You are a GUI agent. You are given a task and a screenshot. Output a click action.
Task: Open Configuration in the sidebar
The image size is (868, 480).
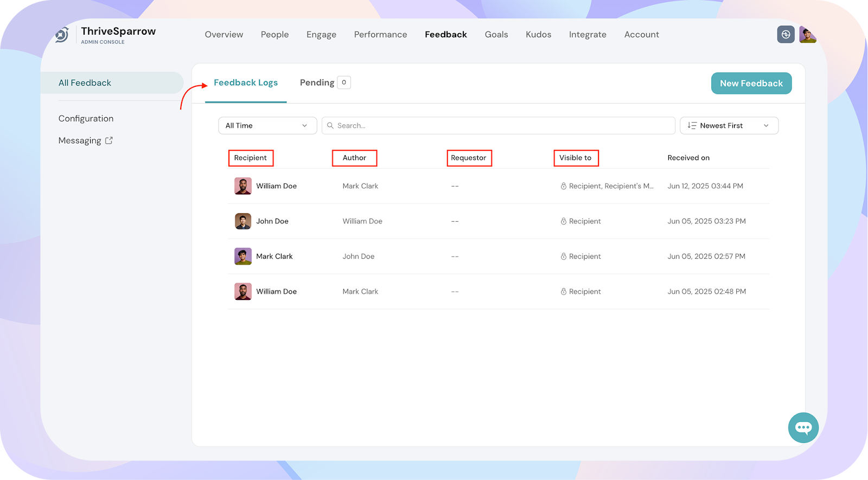click(x=86, y=119)
